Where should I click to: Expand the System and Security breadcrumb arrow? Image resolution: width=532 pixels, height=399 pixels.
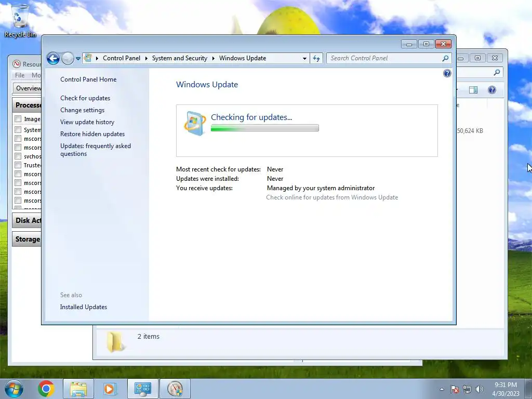[214, 58]
